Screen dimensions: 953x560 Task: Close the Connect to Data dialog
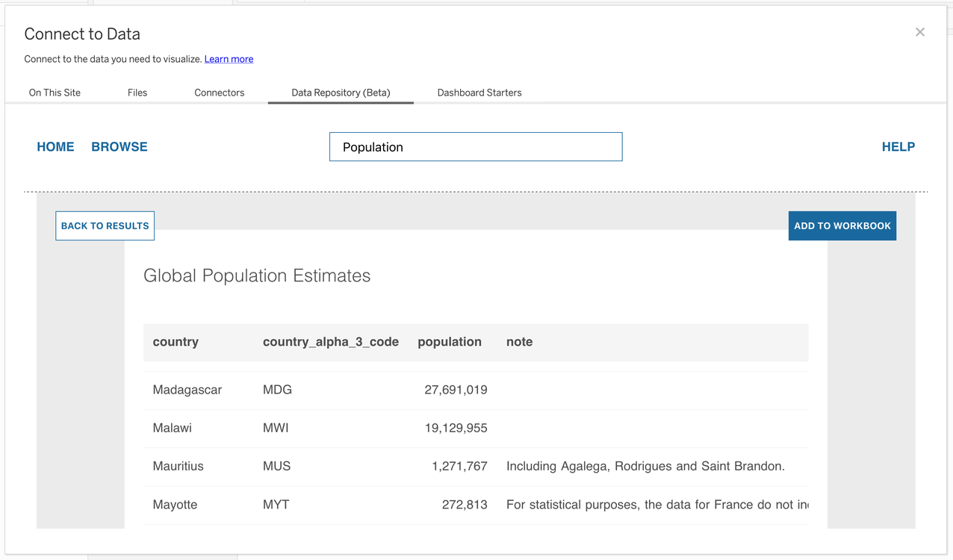[920, 32]
